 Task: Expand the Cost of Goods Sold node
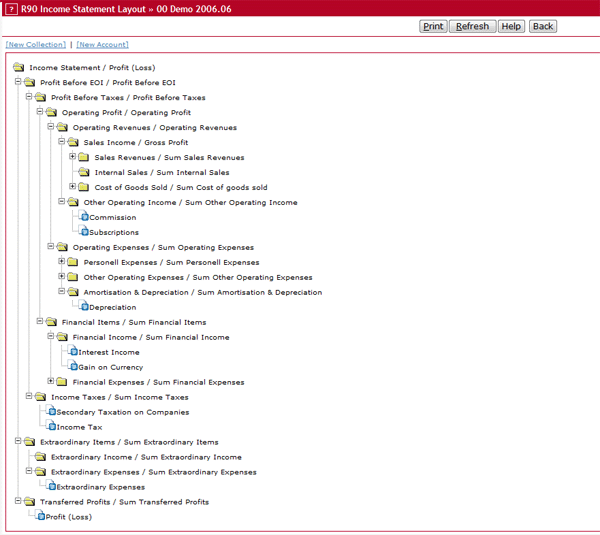coord(73,187)
